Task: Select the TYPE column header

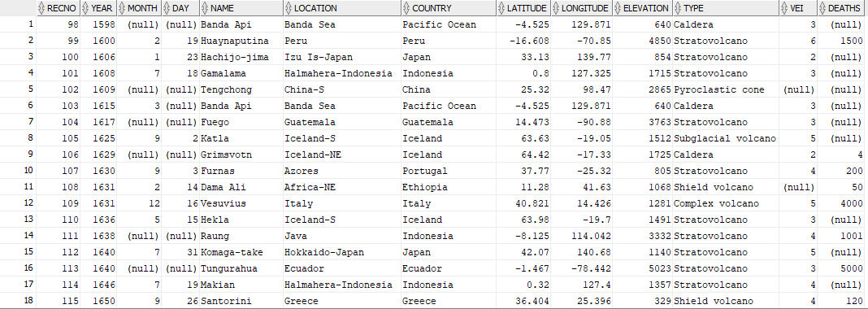Action: 726,8
